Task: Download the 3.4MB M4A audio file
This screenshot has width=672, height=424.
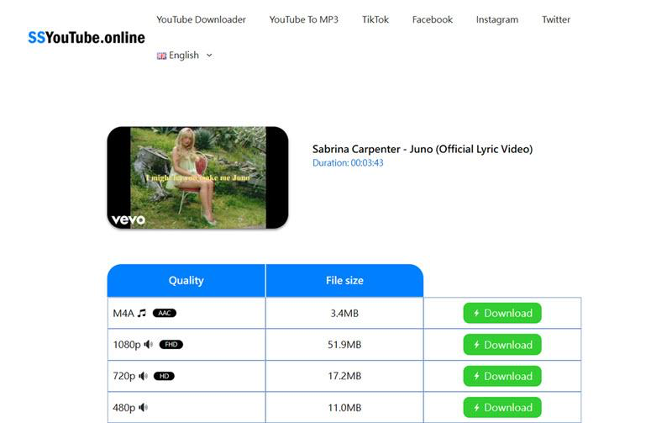Action: click(502, 313)
